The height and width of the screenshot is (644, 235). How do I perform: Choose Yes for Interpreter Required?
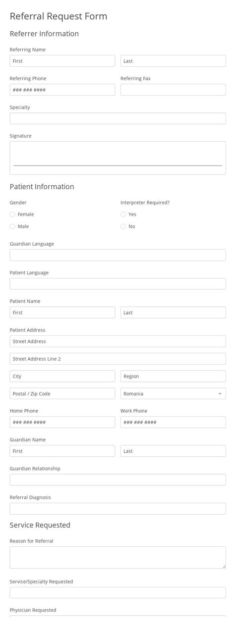pos(123,215)
